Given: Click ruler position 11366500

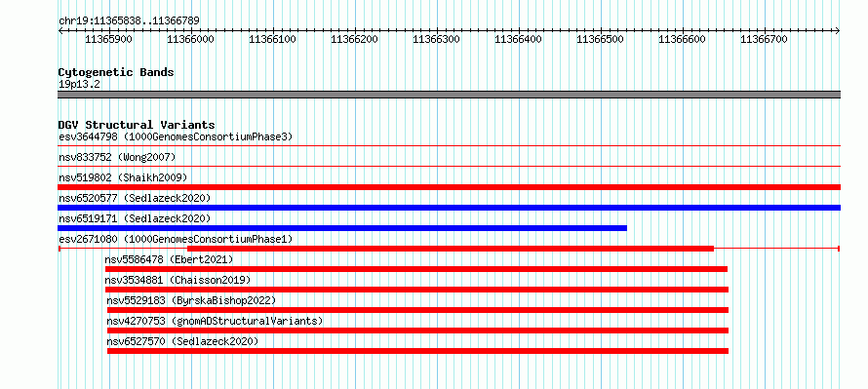Looking at the screenshot, I should 601,39.
